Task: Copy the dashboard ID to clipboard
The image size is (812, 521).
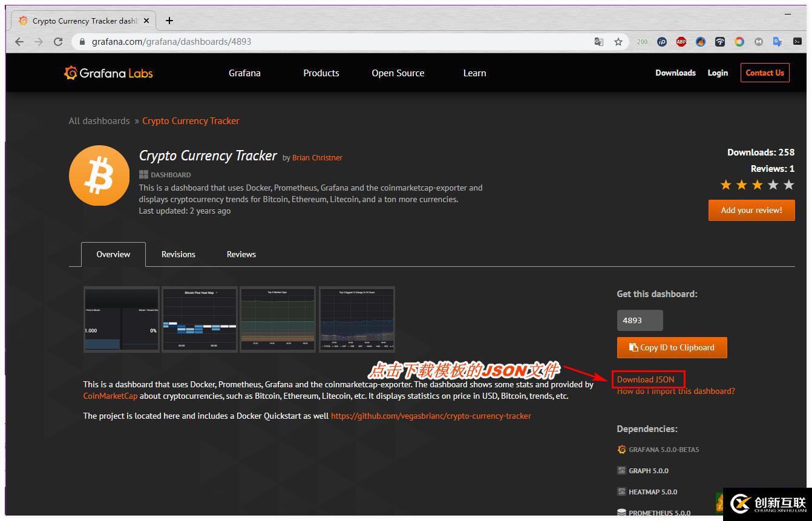Action: [x=672, y=347]
